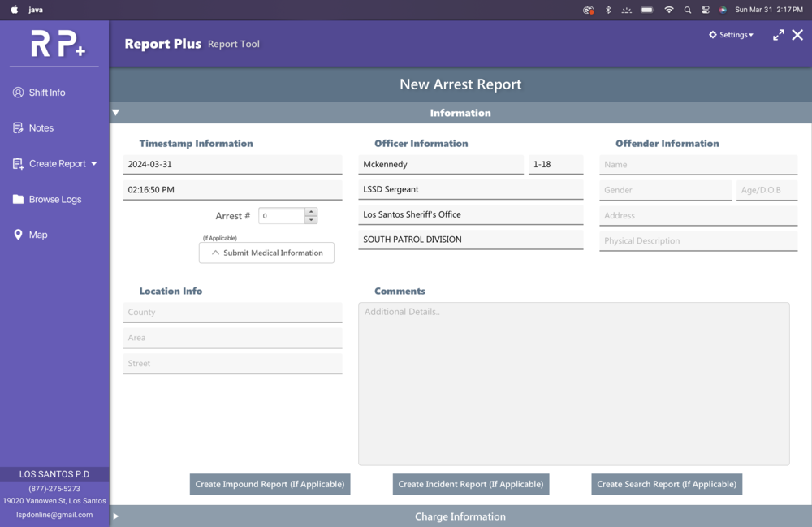Click Create Incident Report button
This screenshot has width=812, height=527.
tap(471, 484)
